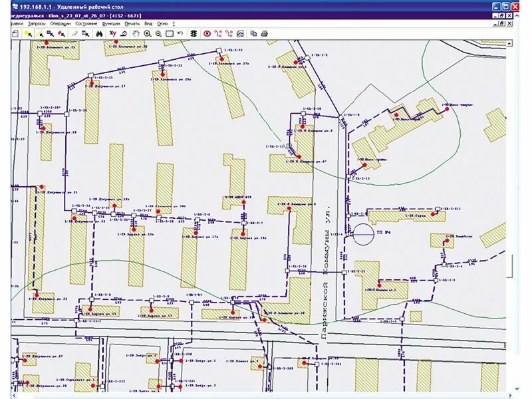Click the printer icon
The width and height of the screenshot is (532, 399).
pyautogui.click(x=265, y=34)
